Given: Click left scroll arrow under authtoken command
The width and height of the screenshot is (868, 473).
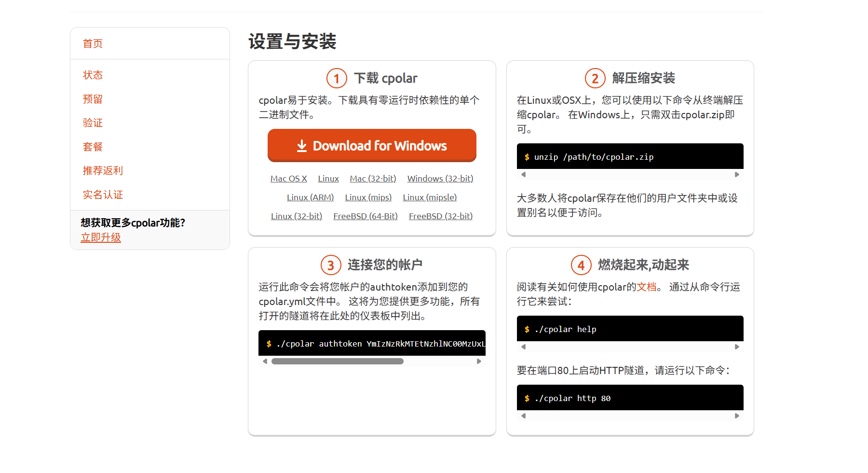Looking at the screenshot, I should [x=265, y=362].
